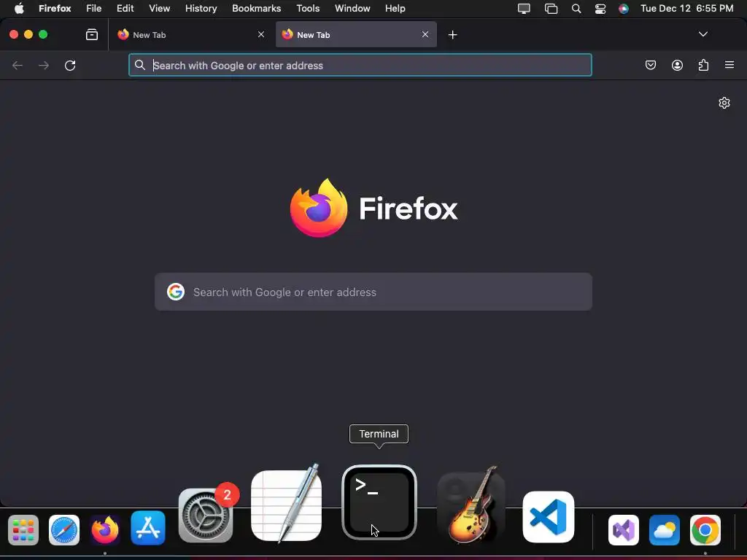Launch TextEdit from the Dock
This screenshot has height=560, width=747.
[286, 504]
